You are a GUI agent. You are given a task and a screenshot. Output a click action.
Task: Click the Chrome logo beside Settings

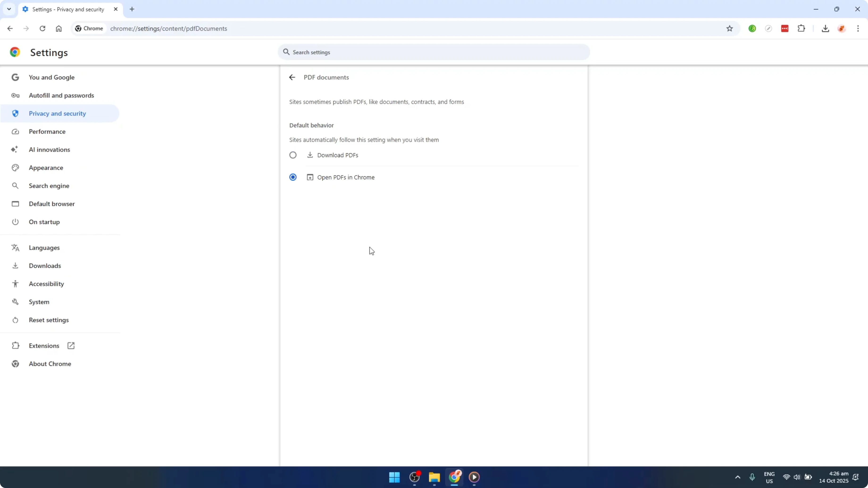[x=15, y=52]
